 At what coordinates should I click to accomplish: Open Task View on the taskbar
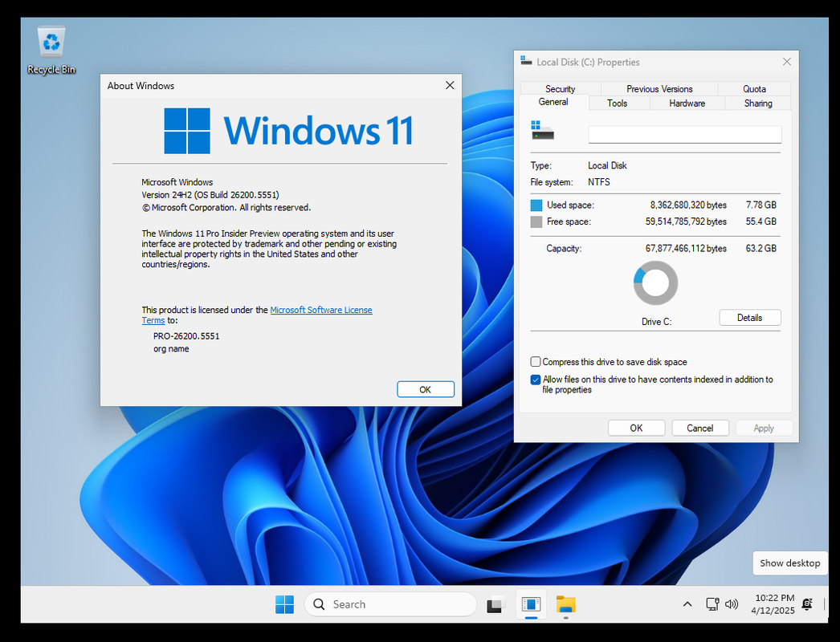[x=495, y=604]
